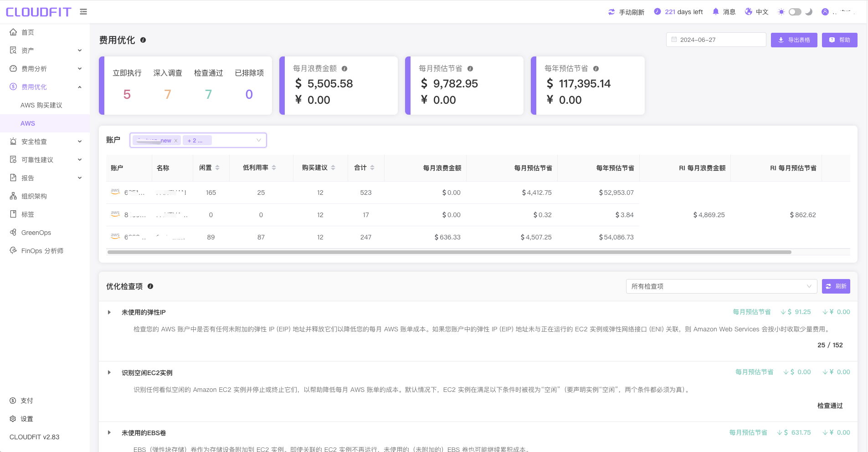Open 标签 tags in sidebar
This screenshot has width=868, height=452.
[45, 214]
